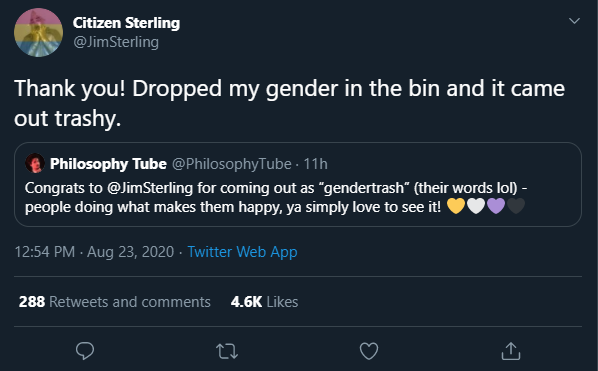This screenshot has width=598, height=371.
Task: Click the main tweet text 'Thank you!'
Action: coord(70,89)
